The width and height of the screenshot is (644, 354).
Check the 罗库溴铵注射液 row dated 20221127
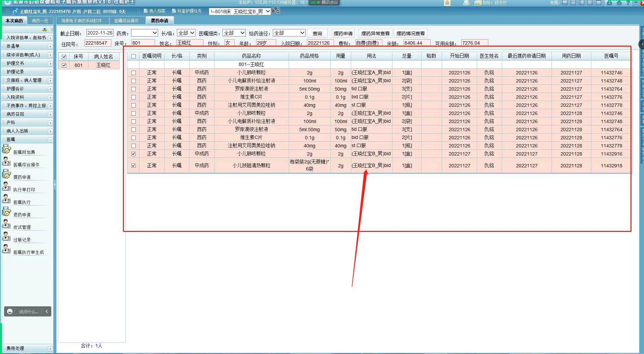click(x=134, y=89)
